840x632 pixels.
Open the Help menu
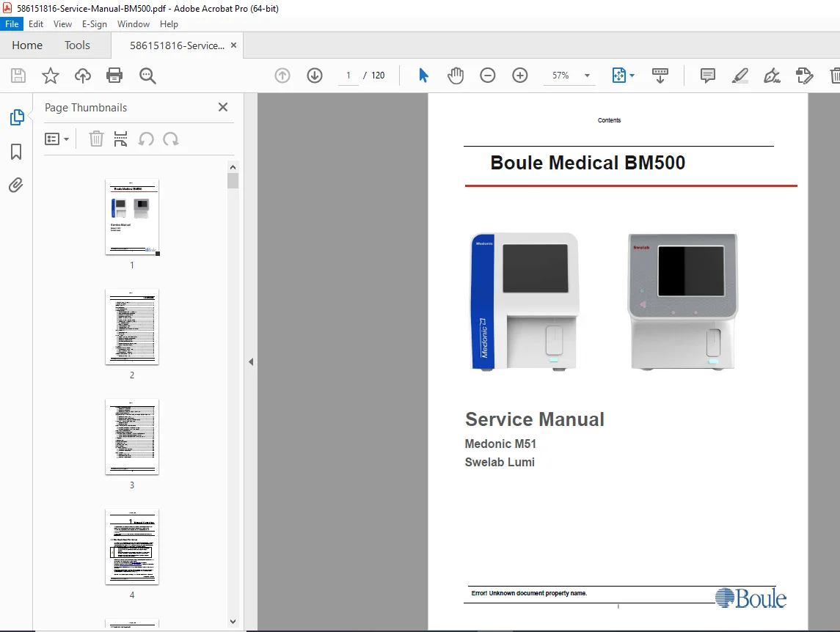pos(169,24)
